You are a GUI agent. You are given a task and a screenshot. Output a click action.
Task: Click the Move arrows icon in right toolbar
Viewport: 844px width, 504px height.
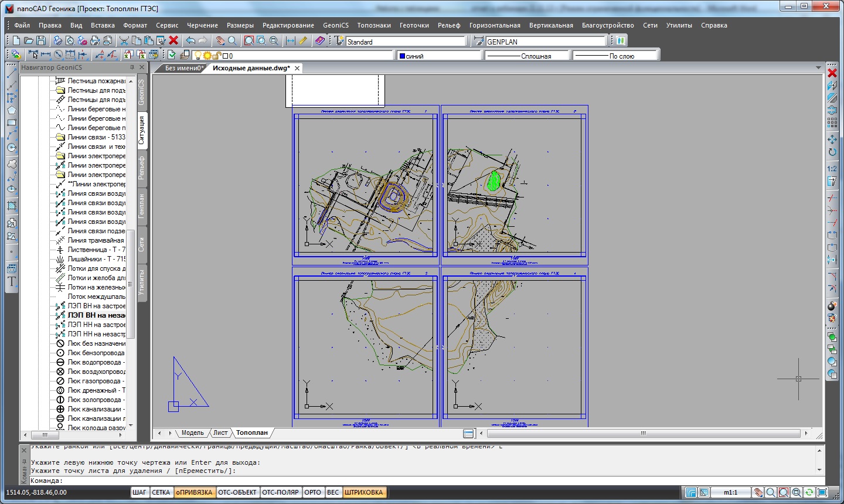pos(832,139)
